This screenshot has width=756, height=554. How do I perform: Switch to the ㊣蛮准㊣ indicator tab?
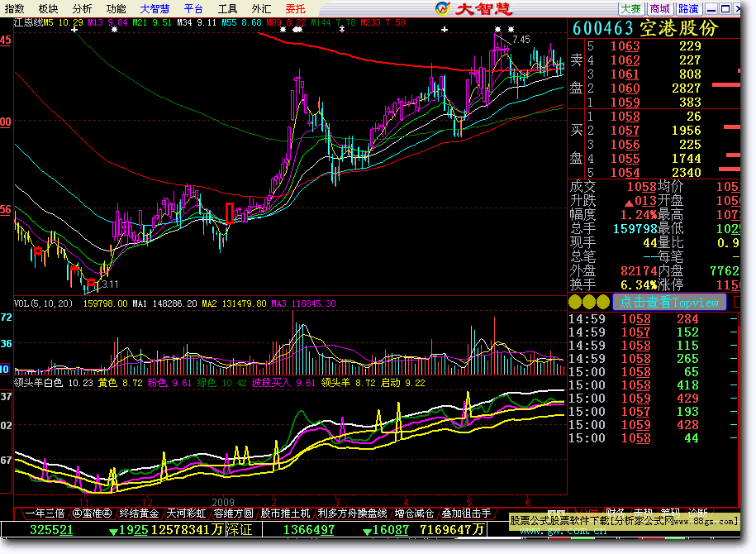(92, 513)
